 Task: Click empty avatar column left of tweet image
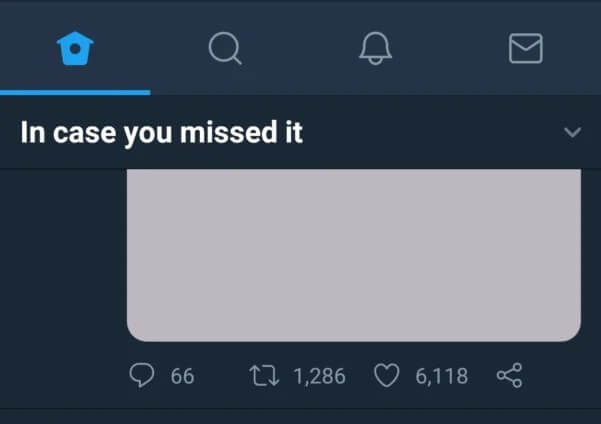click(x=63, y=255)
